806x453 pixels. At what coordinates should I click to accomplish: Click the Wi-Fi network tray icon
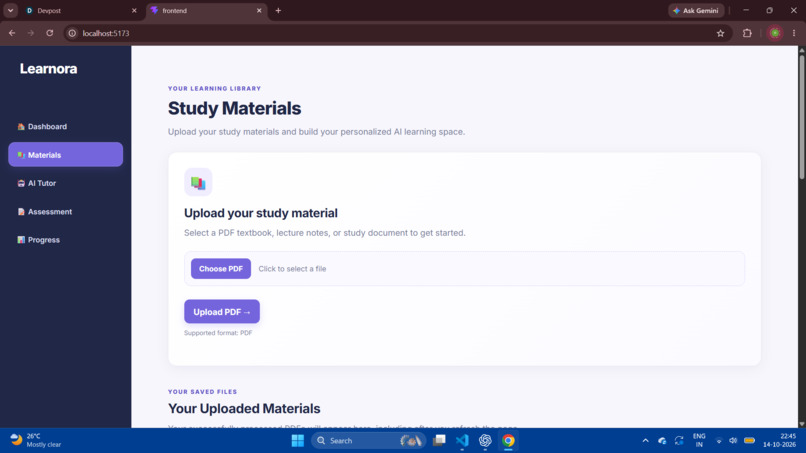point(719,441)
